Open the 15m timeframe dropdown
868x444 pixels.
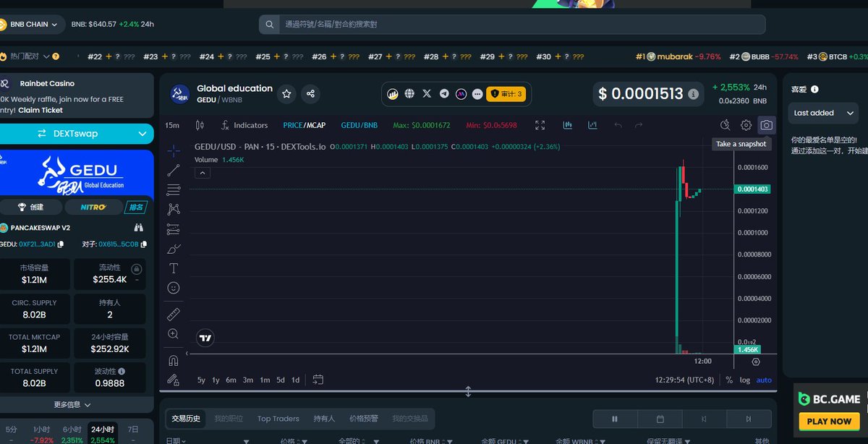point(172,125)
